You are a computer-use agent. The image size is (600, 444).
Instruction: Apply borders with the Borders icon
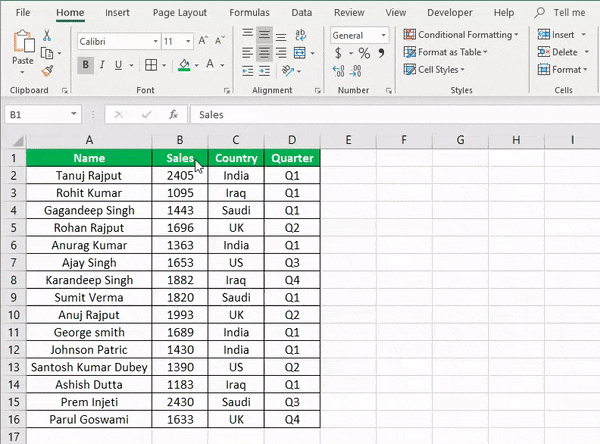[x=151, y=65]
